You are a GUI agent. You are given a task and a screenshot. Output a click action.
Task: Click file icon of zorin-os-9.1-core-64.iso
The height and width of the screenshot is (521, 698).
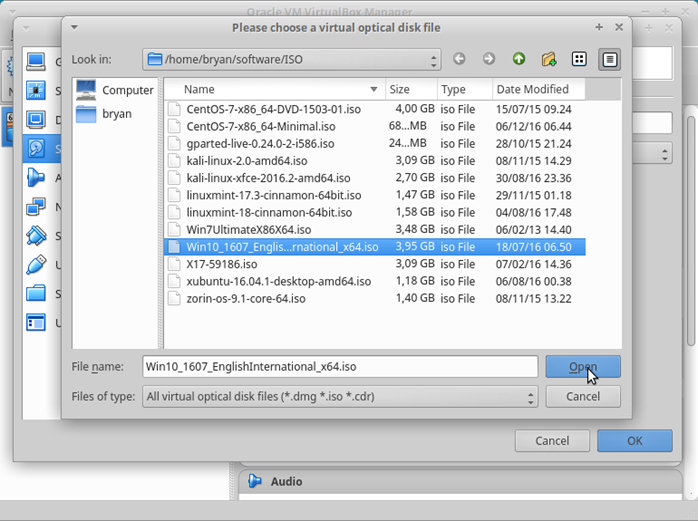(x=174, y=298)
